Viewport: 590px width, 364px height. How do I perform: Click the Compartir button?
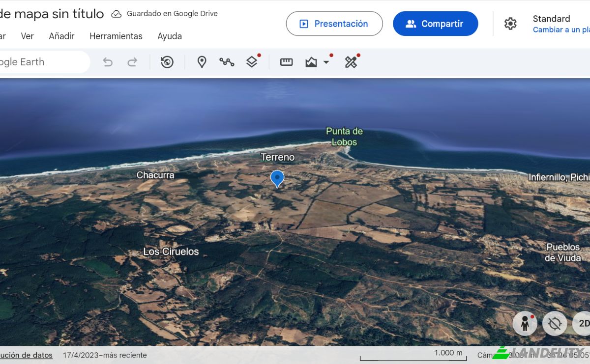pyautogui.click(x=436, y=24)
